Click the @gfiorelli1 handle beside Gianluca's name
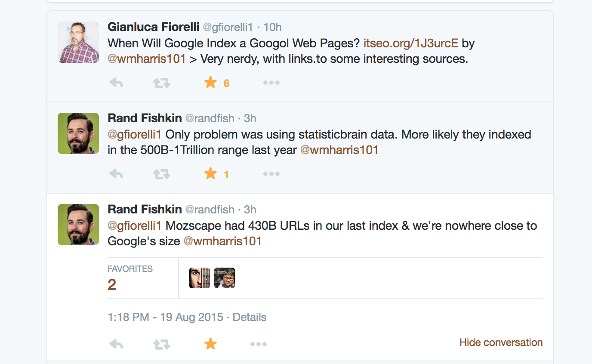Screen dimensions: 592x364 [x=228, y=28]
